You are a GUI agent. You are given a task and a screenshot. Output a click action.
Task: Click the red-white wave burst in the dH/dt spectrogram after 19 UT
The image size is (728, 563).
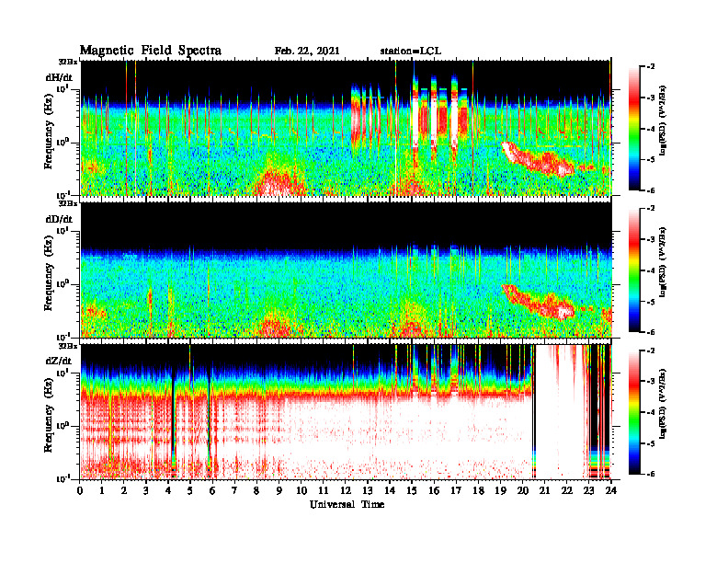point(539,159)
